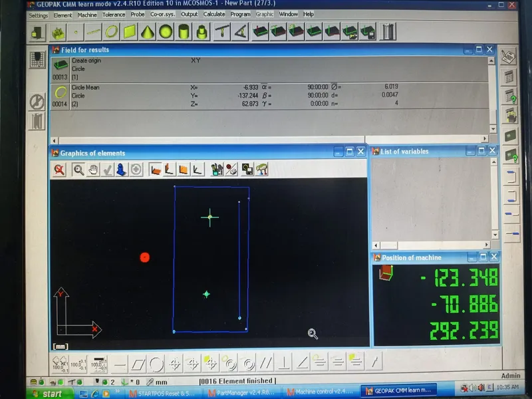
Task: Open the graphics paint tools icon
Action: point(217,170)
